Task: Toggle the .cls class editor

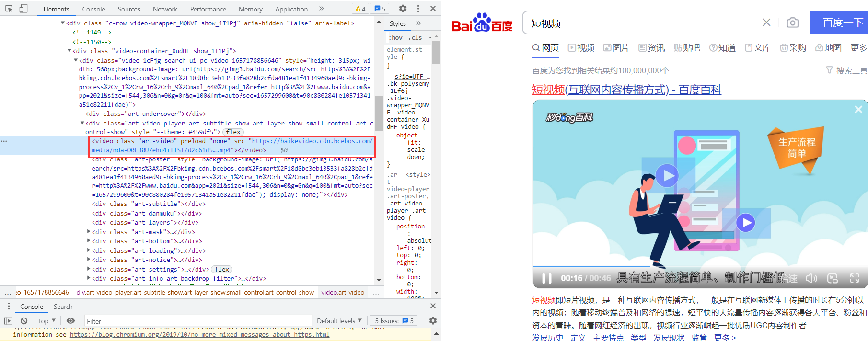Action: point(415,37)
